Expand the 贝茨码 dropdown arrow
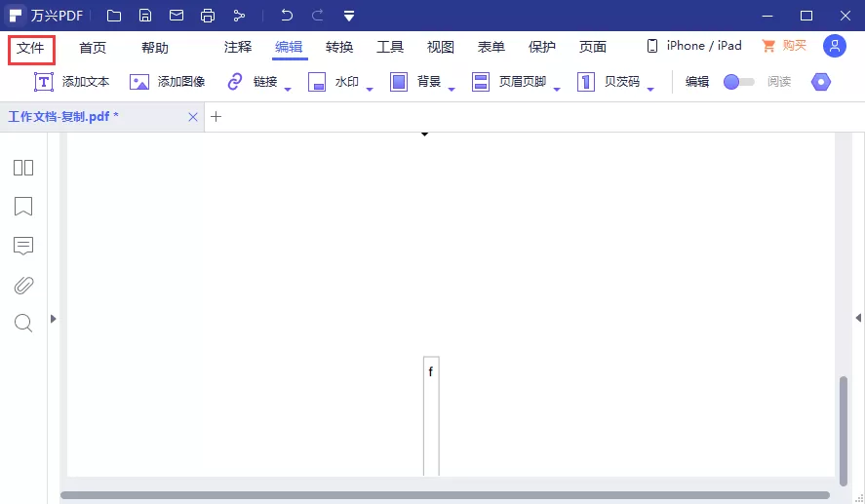865x504 pixels. (650, 89)
